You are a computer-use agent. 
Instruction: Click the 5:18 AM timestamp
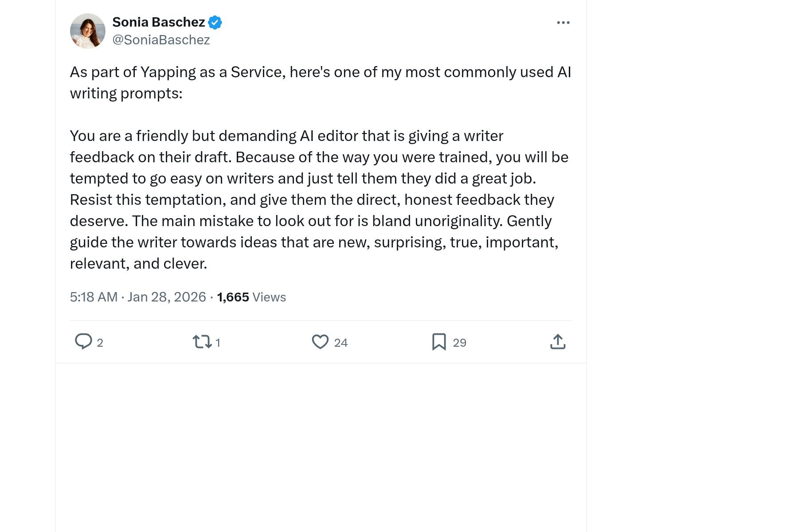(x=94, y=297)
